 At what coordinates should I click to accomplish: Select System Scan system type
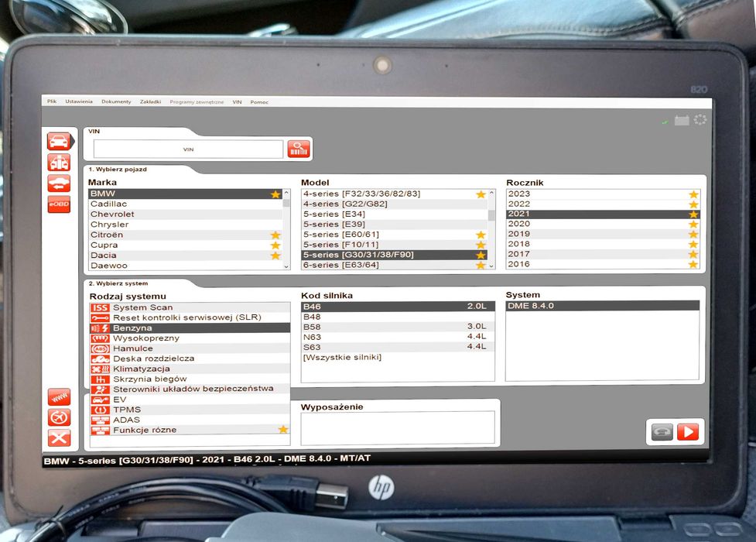[x=190, y=307]
